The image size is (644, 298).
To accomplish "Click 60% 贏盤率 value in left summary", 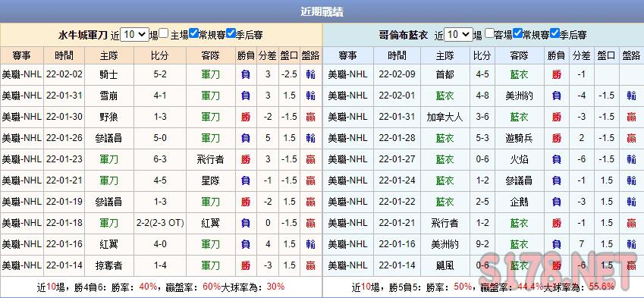I will (212, 287).
